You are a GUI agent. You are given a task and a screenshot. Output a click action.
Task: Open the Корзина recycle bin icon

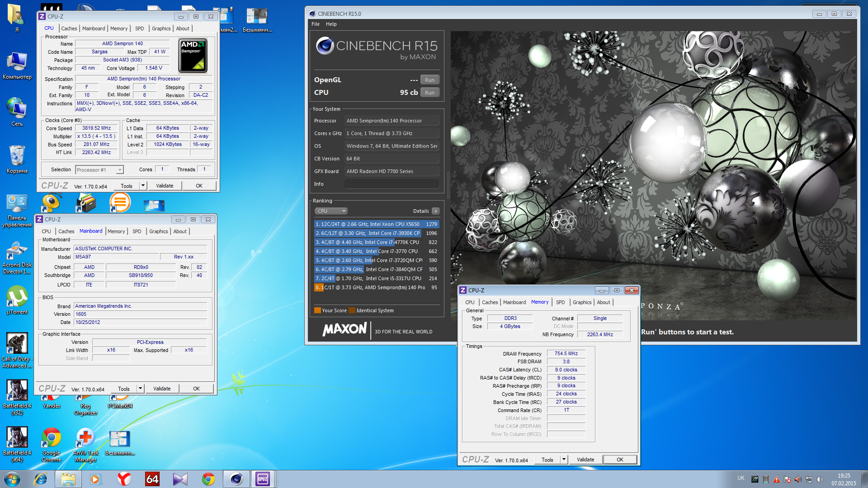point(17,160)
